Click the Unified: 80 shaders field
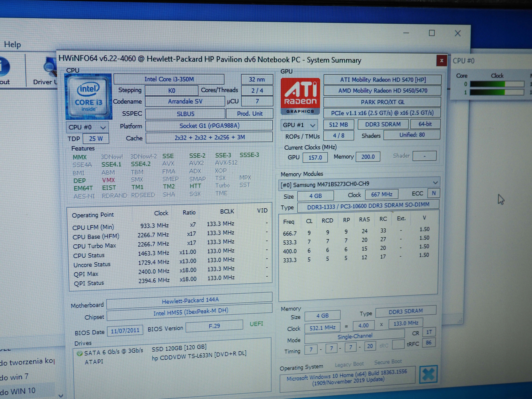532x399 pixels. (x=412, y=135)
